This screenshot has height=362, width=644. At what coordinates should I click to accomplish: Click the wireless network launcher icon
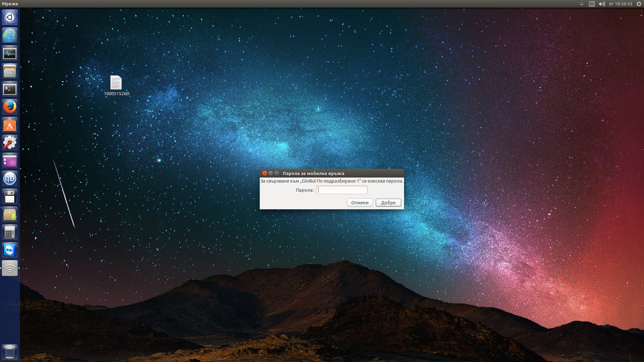click(10, 268)
